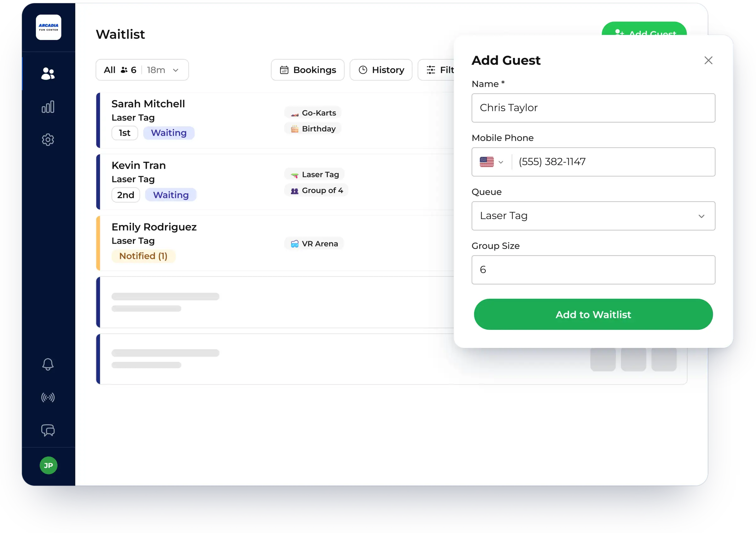Viewport: 756px width, 533px height.
Task: Open the notifications bell icon
Action: pyautogui.click(x=48, y=364)
